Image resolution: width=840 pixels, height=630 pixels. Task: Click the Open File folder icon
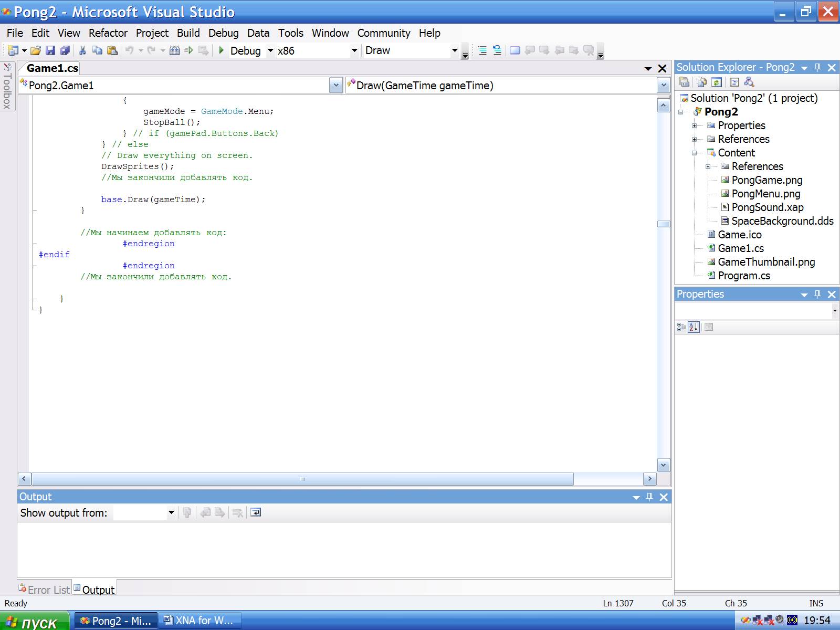point(35,50)
